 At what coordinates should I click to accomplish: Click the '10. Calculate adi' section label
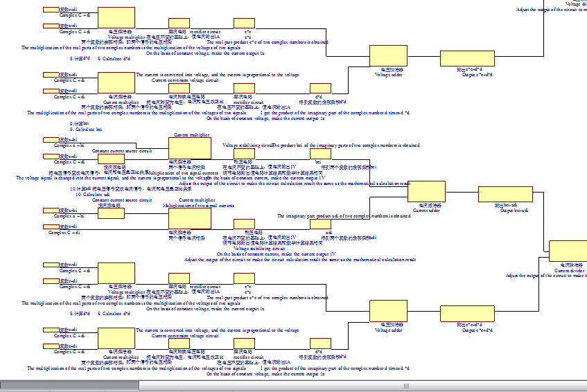point(89,195)
